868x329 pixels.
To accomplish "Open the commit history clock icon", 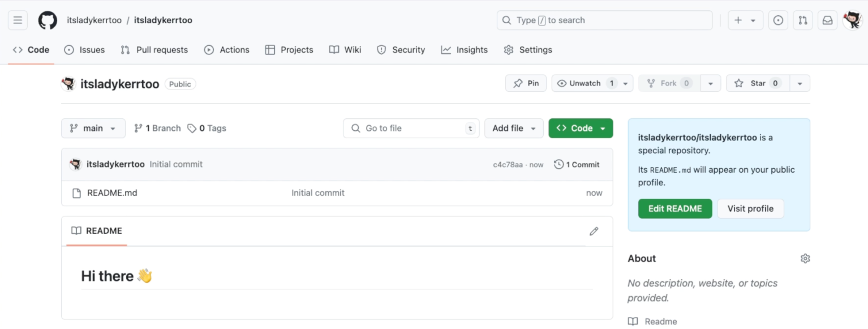I will (560, 164).
